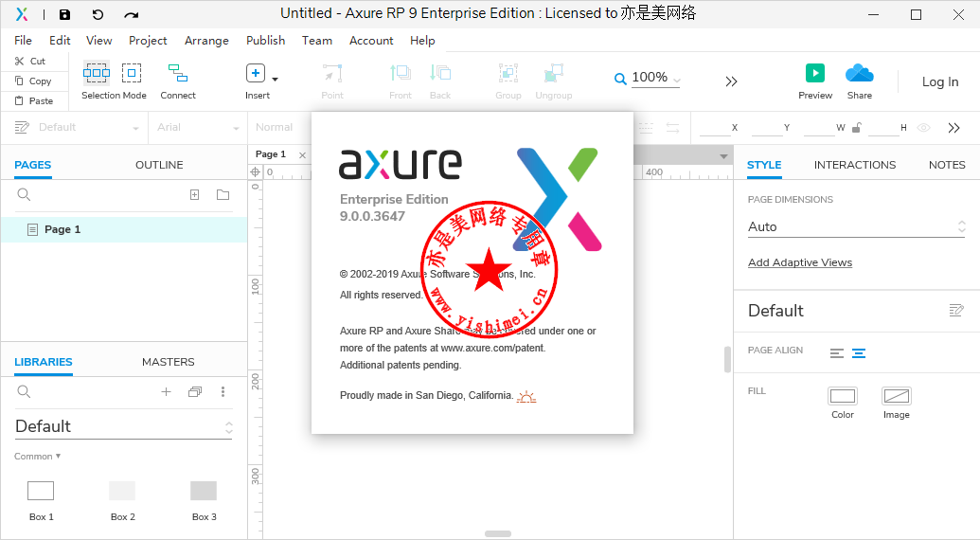Click the Add Adaptive Views link
The image size is (980, 540).
[800, 262]
